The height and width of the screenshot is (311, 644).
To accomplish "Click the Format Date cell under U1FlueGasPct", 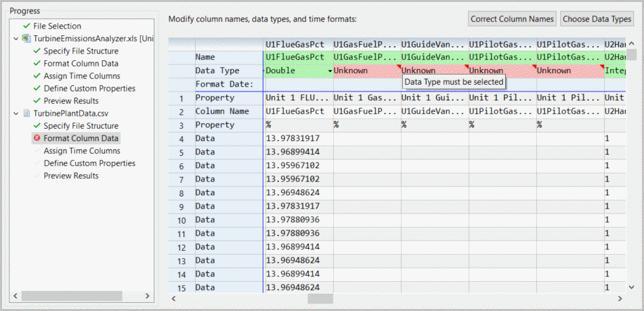I will pyautogui.click(x=298, y=84).
